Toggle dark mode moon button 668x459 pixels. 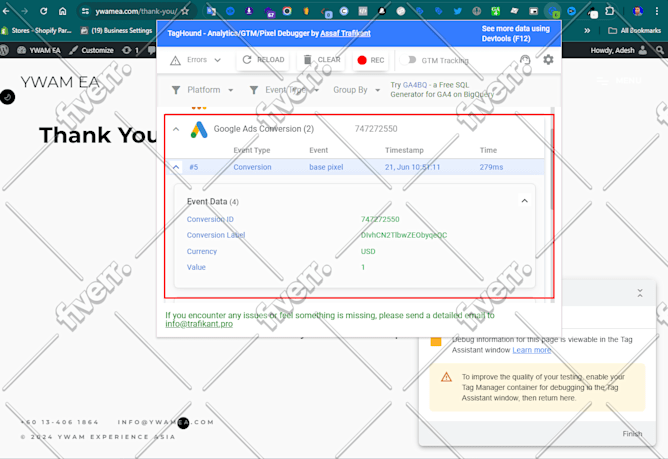[x=7, y=97]
